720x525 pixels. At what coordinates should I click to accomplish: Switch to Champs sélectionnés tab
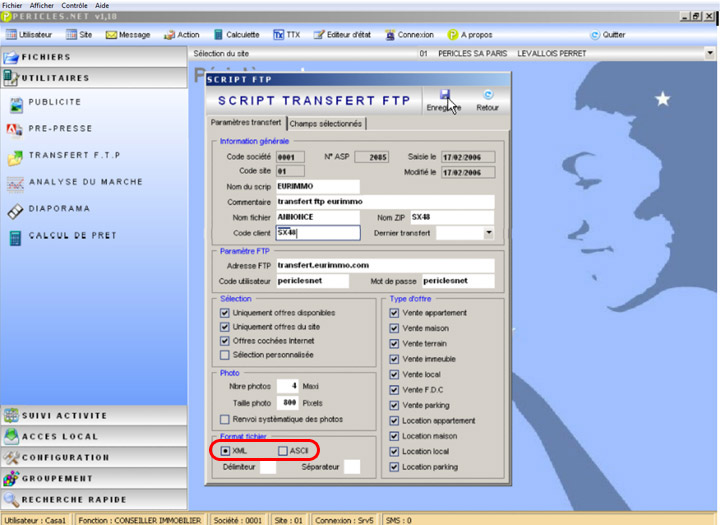click(x=326, y=124)
